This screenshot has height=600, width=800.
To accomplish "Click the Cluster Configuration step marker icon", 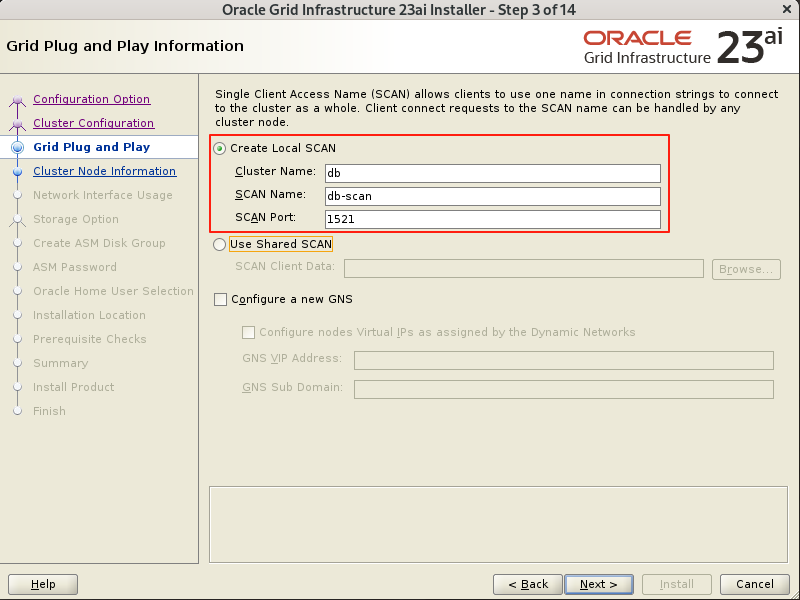I will pyautogui.click(x=17, y=124).
